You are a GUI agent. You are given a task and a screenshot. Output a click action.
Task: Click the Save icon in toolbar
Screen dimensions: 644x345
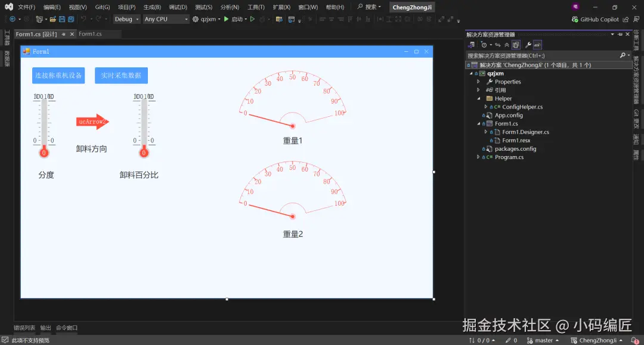61,19
